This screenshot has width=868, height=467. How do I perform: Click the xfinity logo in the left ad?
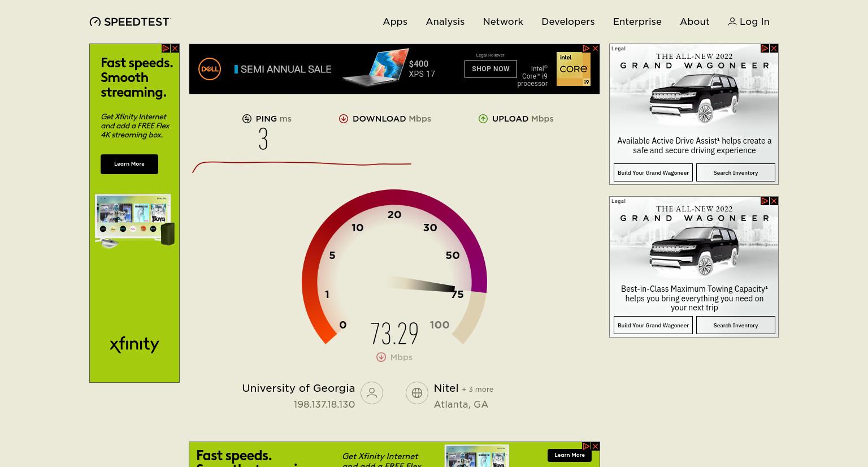point(134,344)
